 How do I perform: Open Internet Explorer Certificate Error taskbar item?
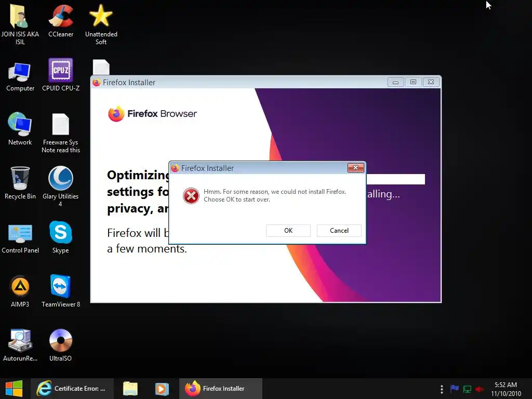72,389
